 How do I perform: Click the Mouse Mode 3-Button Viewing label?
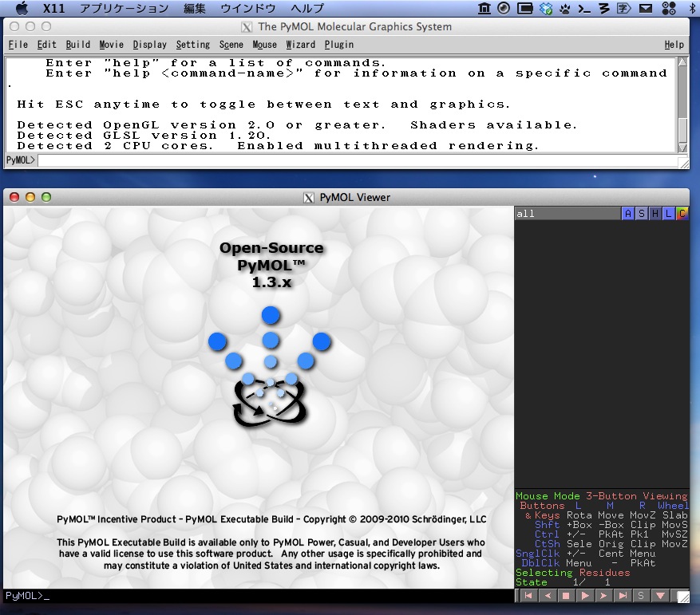tap(601, 496)
